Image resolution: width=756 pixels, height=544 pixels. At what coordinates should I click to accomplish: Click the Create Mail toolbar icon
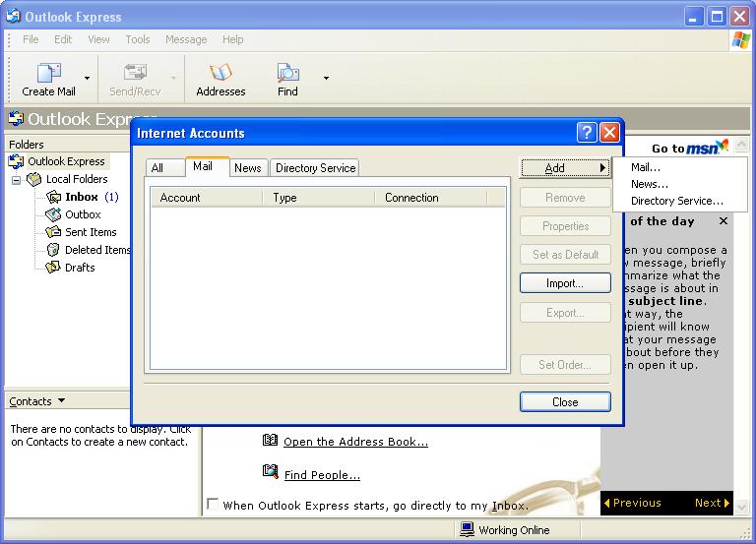pyautogui.click(x=48, y=72)
